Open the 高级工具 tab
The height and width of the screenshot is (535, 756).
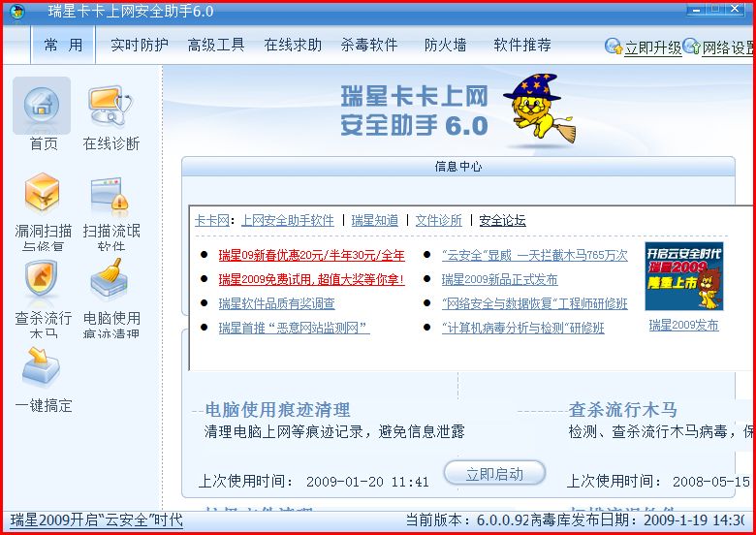pyautogui.click(x=216, y=45)
